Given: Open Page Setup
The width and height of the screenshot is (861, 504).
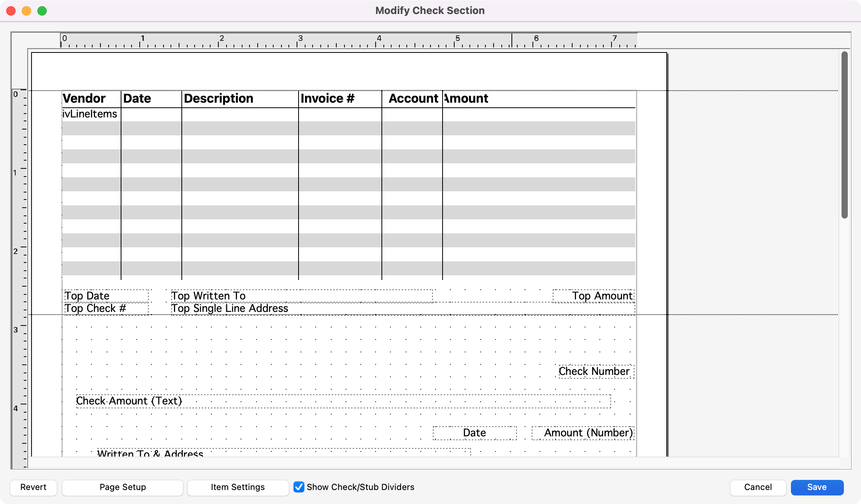Looking at the screenshot, I should tap(122, 487).
